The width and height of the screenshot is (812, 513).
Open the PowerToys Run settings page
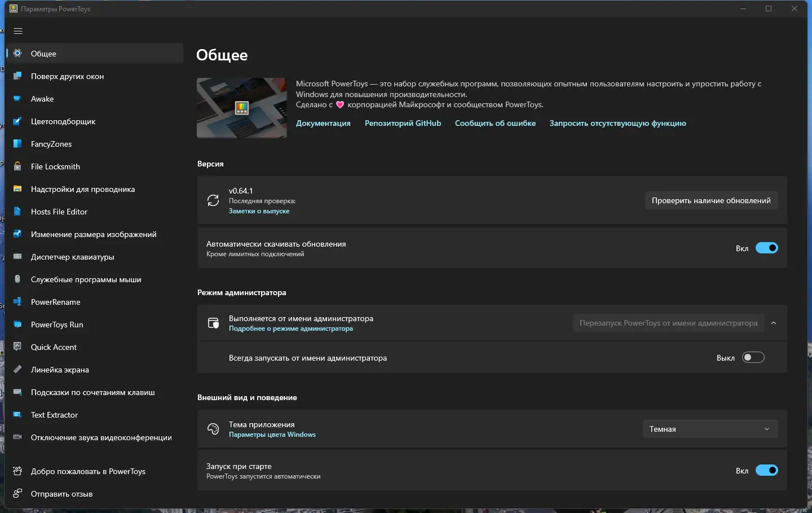point(57,325)
